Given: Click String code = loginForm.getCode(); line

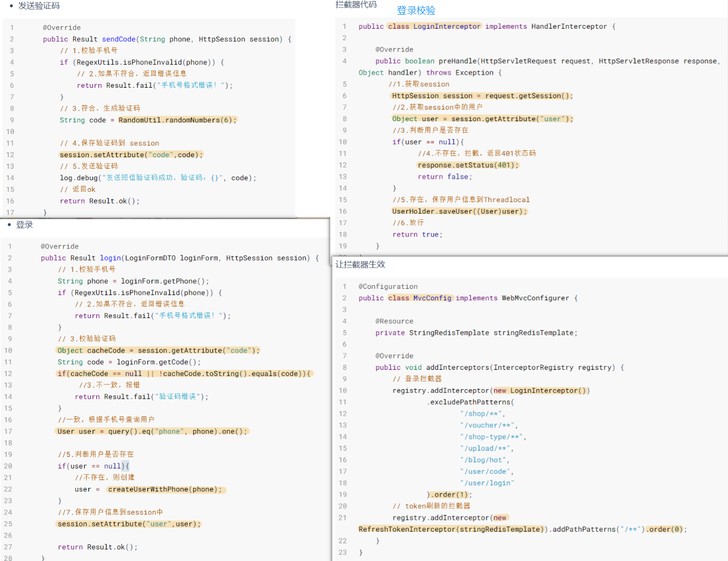Looking at the screenshot, I should tap(129, 362).
